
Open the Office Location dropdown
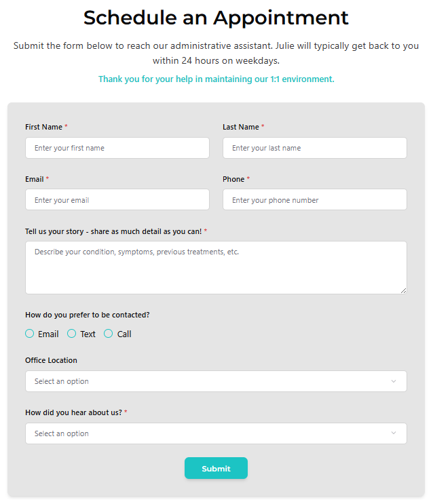coord(216,381)
